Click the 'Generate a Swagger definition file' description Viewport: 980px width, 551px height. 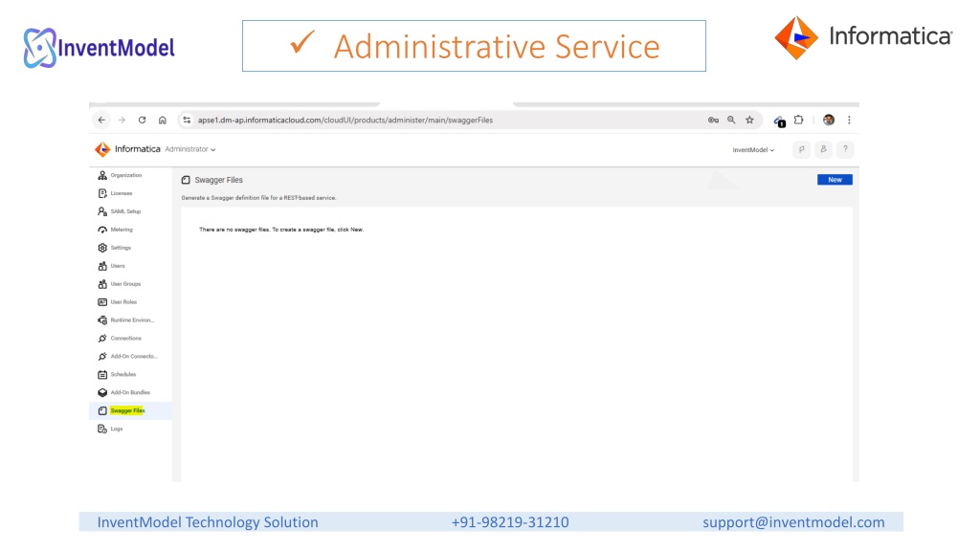258,198
